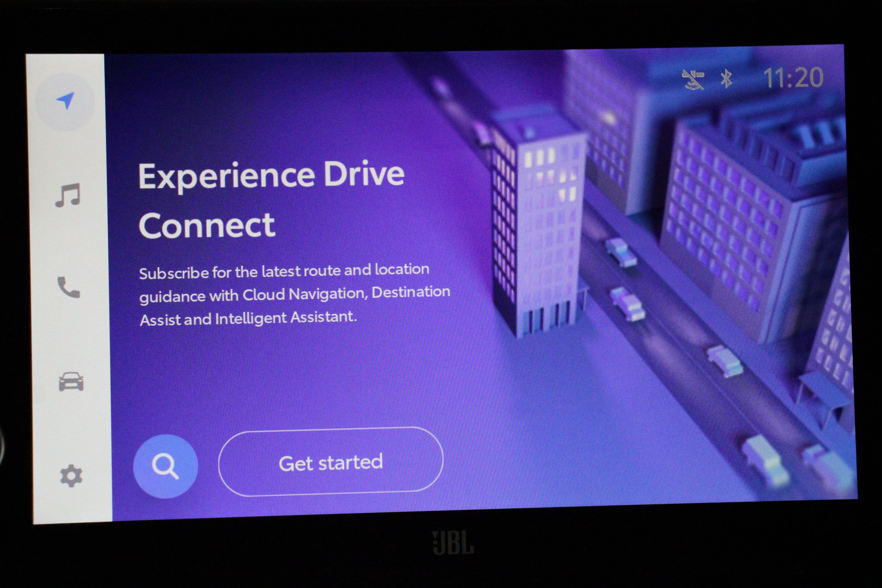Screen dimensions: 882x588
Task: Open the Vehicle car icon section
Action: 71,382
